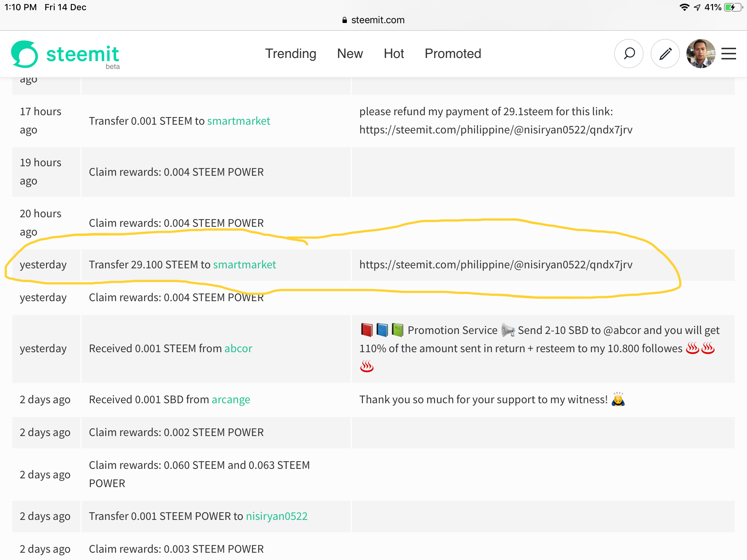Viewport: 747px width, 560px height.
Task: Visit the abcor account link
Action: 238,349
